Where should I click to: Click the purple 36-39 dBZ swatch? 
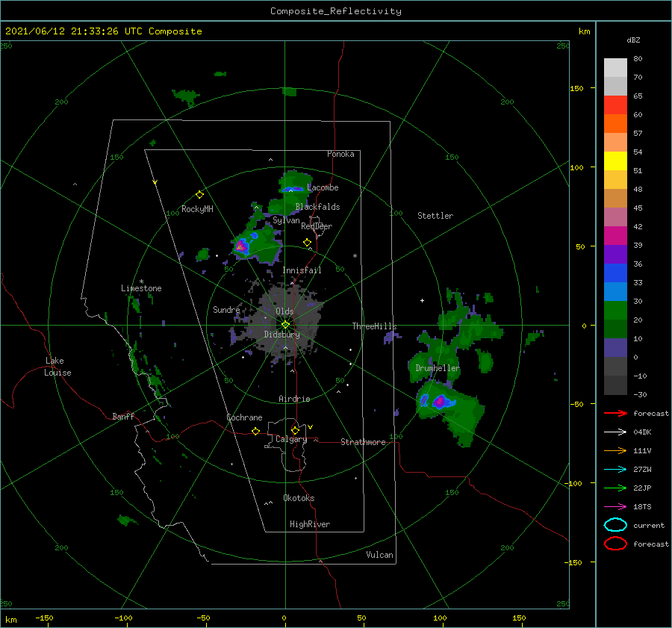615,255
